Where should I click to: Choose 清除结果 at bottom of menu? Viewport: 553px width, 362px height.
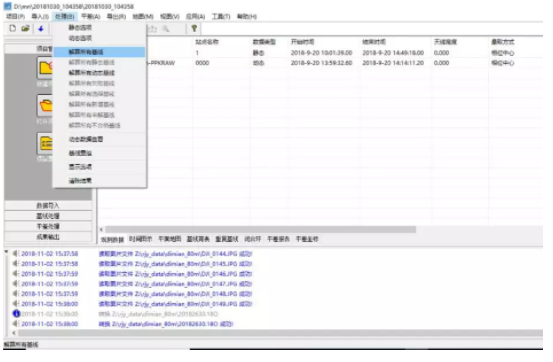pyautogui.click(x=80, y=181)
